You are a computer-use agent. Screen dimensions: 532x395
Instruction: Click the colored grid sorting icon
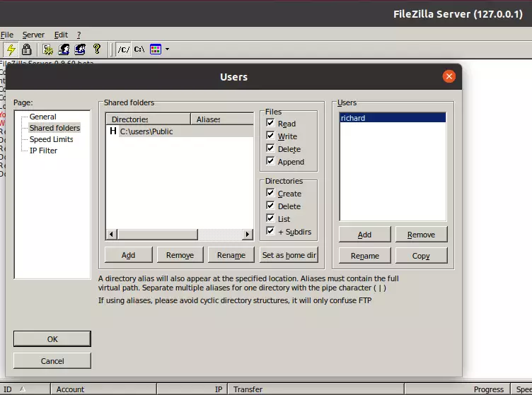(x=156, y=49)
